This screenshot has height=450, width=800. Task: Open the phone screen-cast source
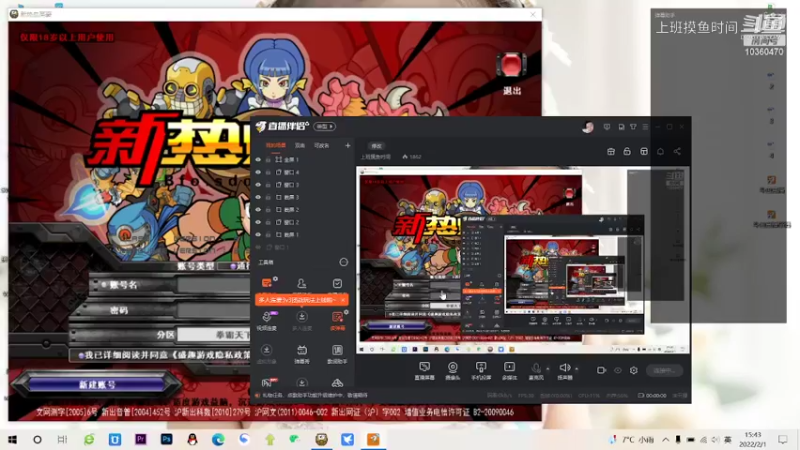pos(481,371)
